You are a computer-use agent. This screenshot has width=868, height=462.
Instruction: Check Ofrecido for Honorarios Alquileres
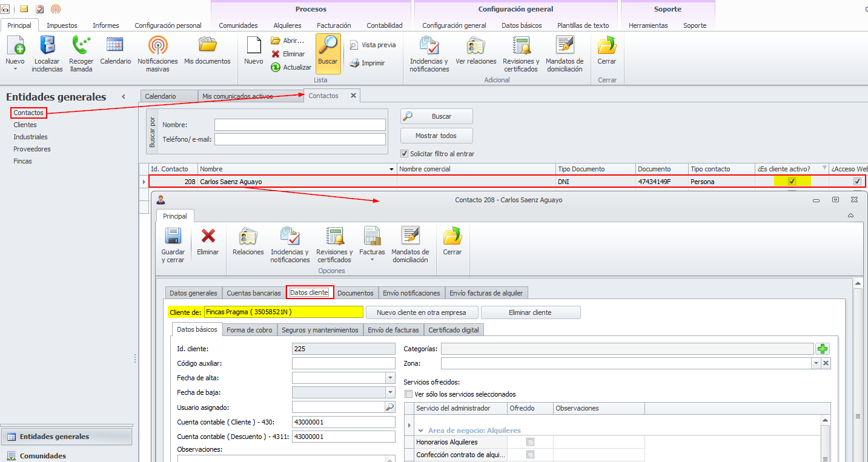531,442
